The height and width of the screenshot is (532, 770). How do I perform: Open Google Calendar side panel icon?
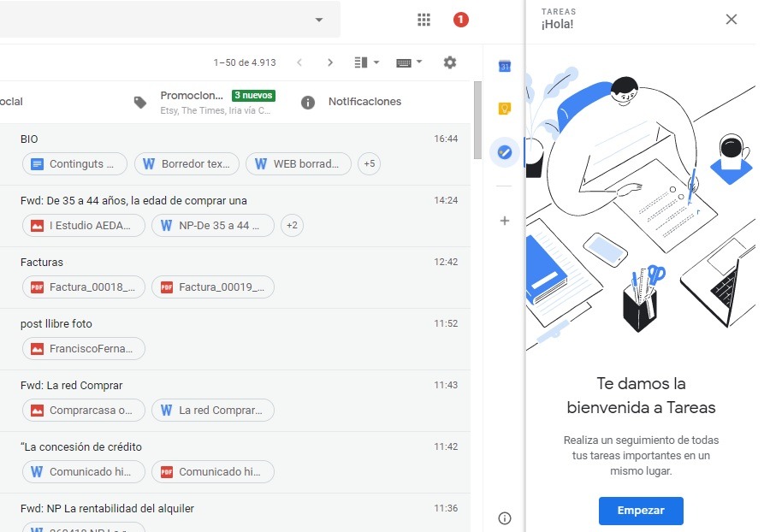click(505, 67)
